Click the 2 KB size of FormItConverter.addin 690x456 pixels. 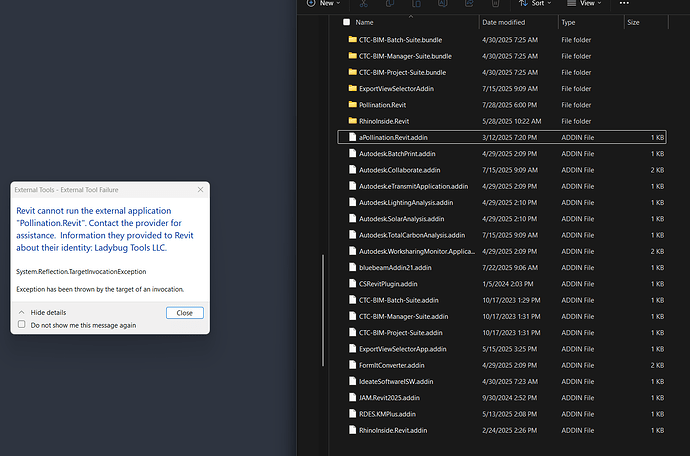pyautogui.click(x=657, y=365)
